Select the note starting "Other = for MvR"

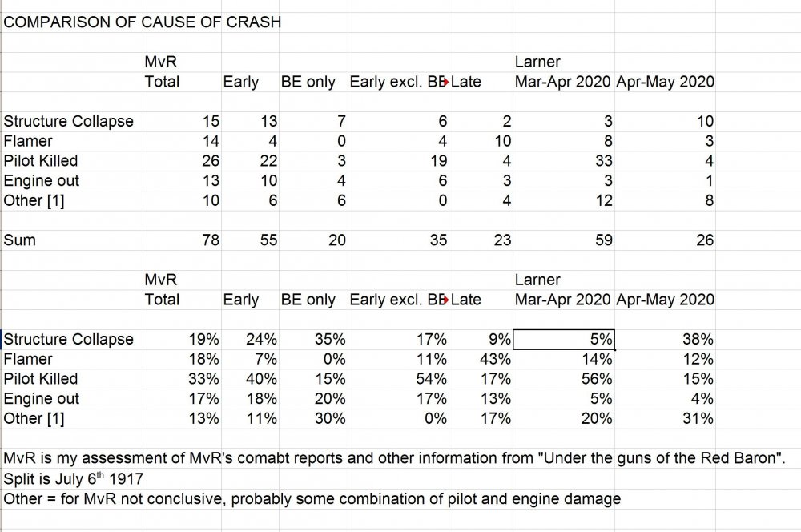(x=312, y=498)
